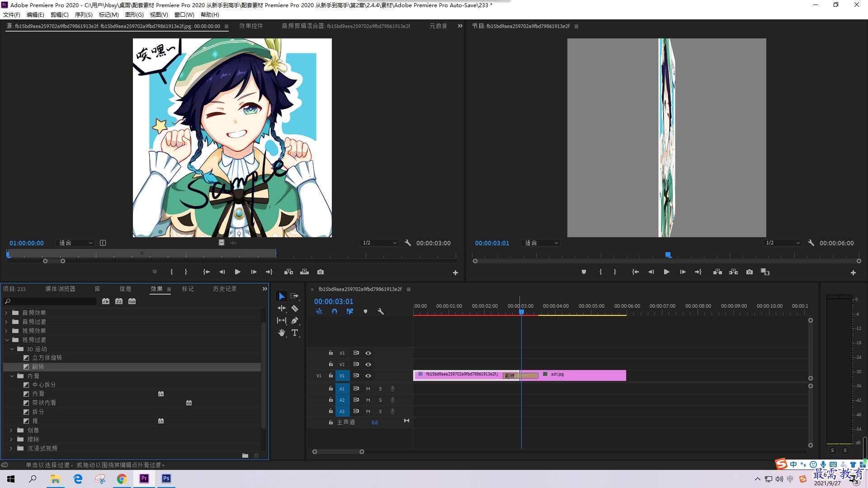This screenshot has height=488, width=868.
Task: Toggle V1 track visibility eye
Action: [368, 375]
